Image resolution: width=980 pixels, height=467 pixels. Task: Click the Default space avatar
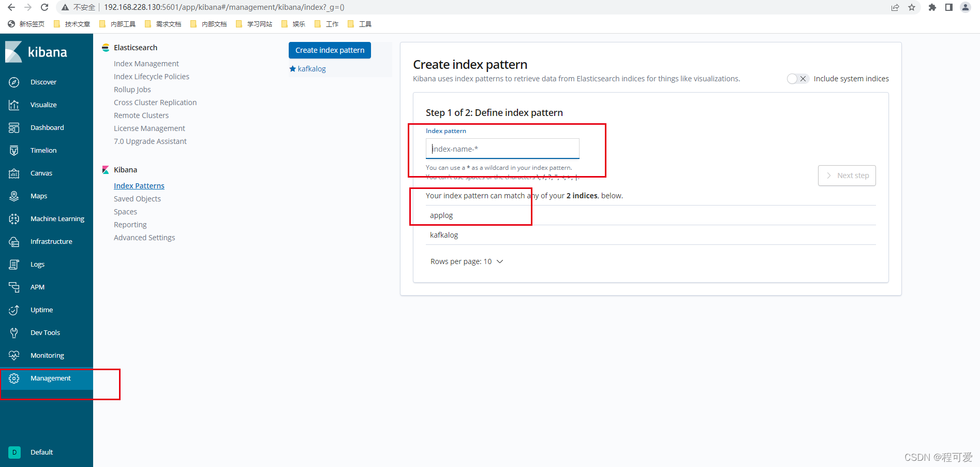click(x=14, y=453)
